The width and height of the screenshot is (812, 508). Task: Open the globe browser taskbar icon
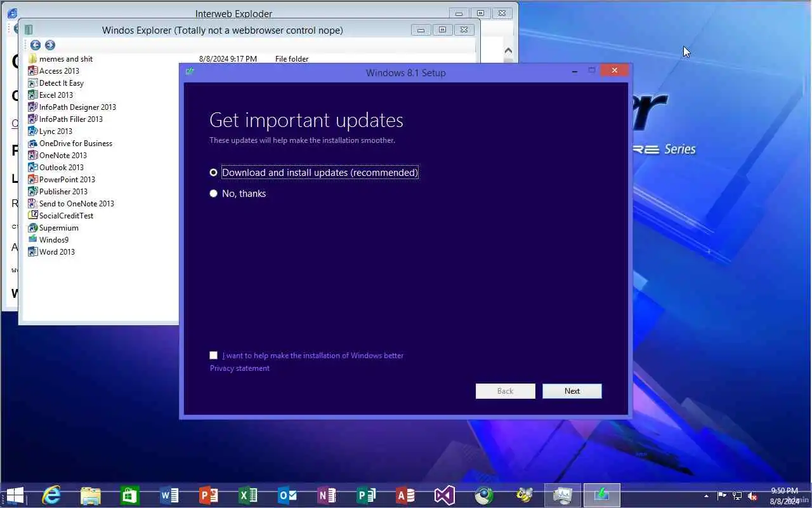(x=484, y=495)
